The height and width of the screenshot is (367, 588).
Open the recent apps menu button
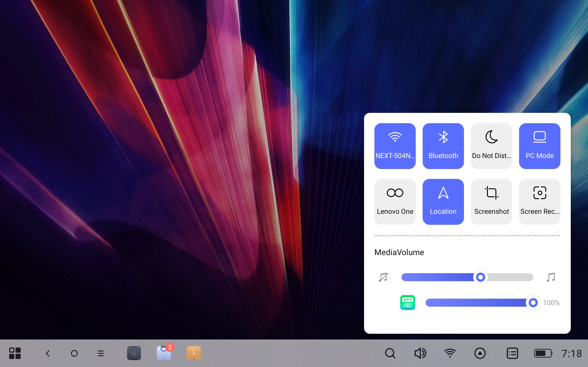101,353
